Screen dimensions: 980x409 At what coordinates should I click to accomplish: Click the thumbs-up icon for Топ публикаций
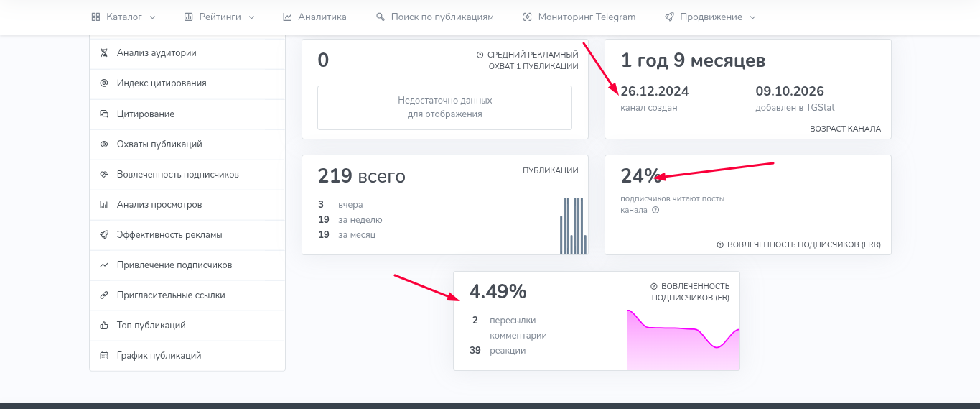click(x=103, y=325)
